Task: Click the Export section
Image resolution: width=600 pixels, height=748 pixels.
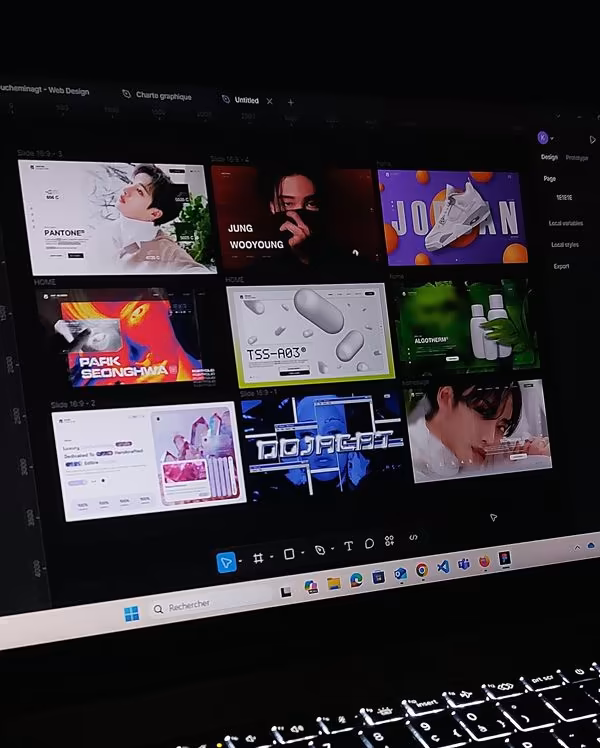Action: pos(561,266)
